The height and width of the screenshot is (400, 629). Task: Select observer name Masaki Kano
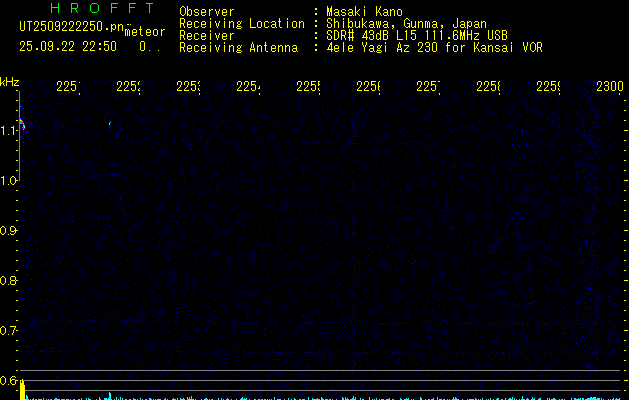(x=364, y=11)
